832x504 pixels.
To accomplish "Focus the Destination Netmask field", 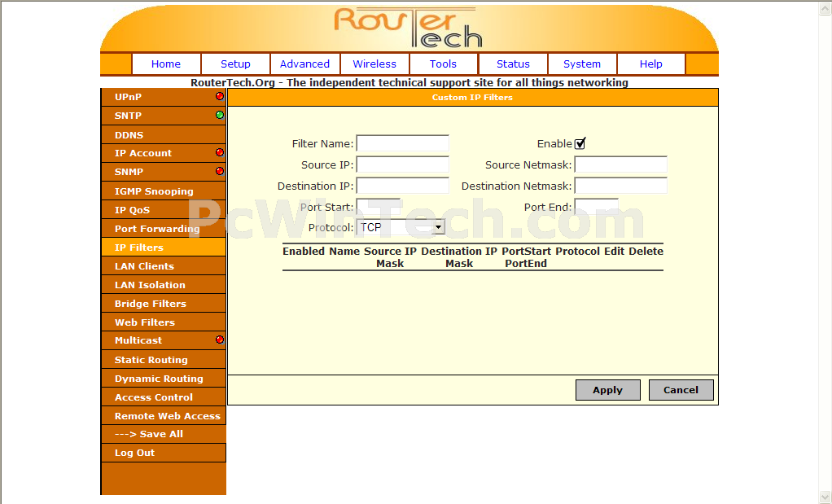I will tap(621, 186).
